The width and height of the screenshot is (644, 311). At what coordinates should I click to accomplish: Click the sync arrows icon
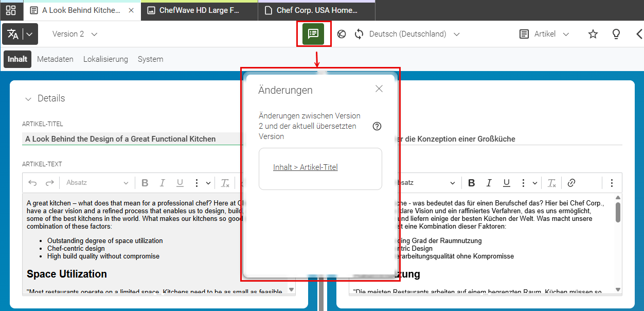[x=359, y=34]
